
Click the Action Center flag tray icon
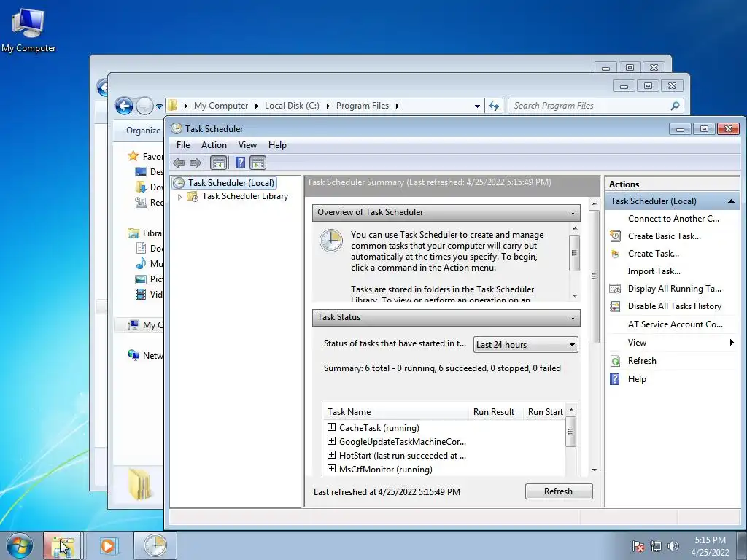click(x=638, y=546)
